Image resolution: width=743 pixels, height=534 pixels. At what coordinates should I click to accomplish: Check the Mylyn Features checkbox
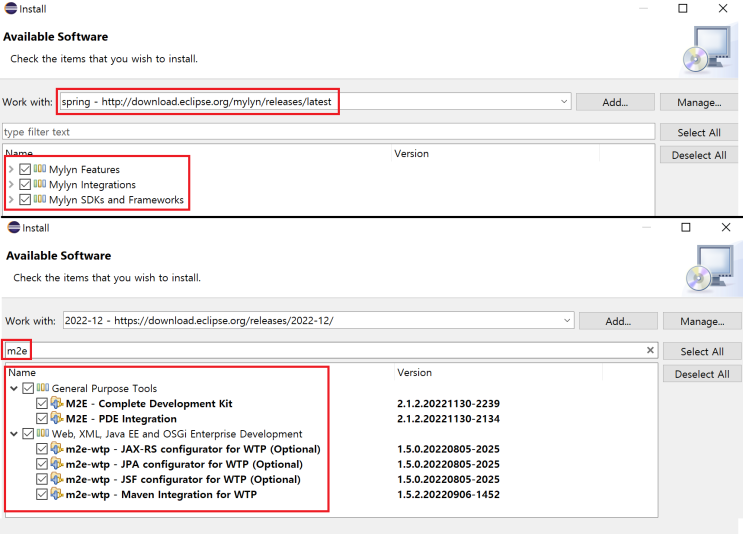[25, 169]
